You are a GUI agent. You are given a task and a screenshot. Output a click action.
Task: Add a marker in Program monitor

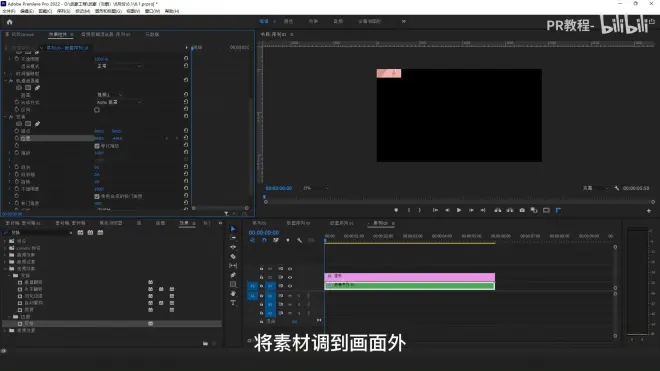pyautogui.click(x=396, y=210)
